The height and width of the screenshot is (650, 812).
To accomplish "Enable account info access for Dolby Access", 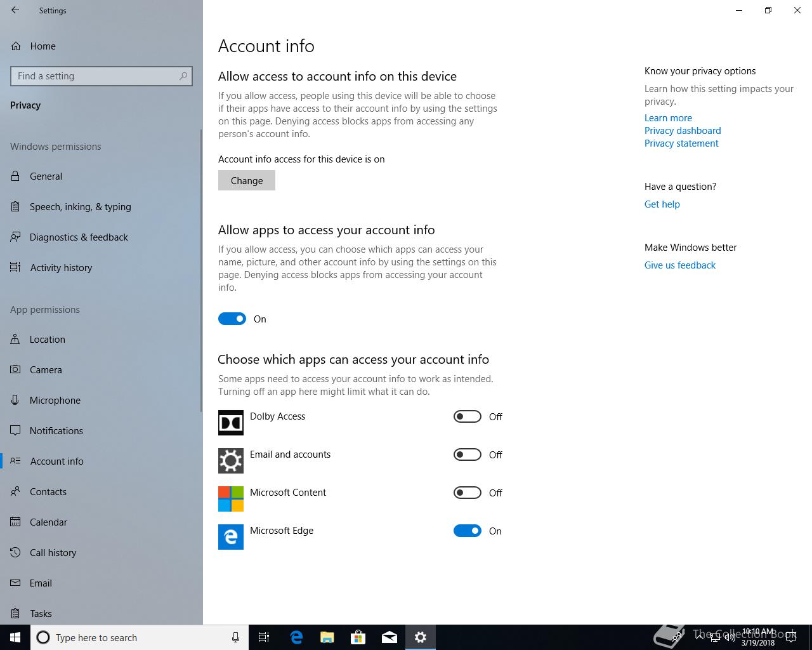I will (468, 416).
